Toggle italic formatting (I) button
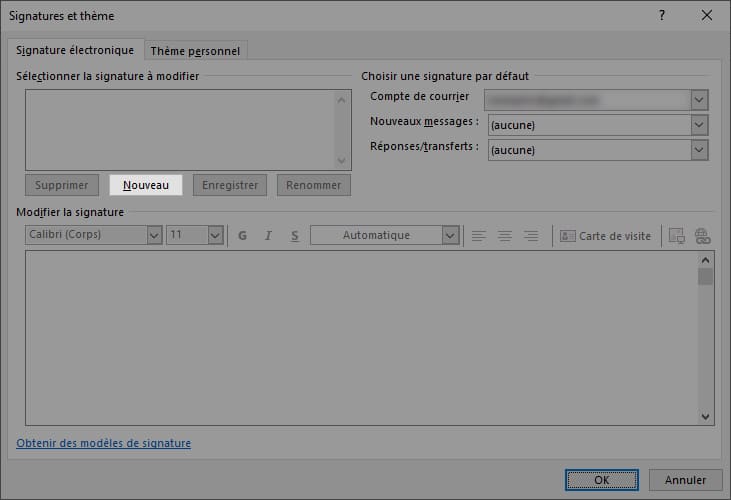This screenshot has height=500, width=731. (268, 236)
